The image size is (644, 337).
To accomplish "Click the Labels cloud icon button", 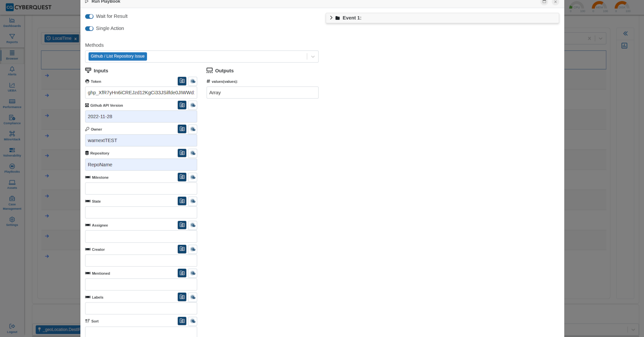I will point(193,297).
